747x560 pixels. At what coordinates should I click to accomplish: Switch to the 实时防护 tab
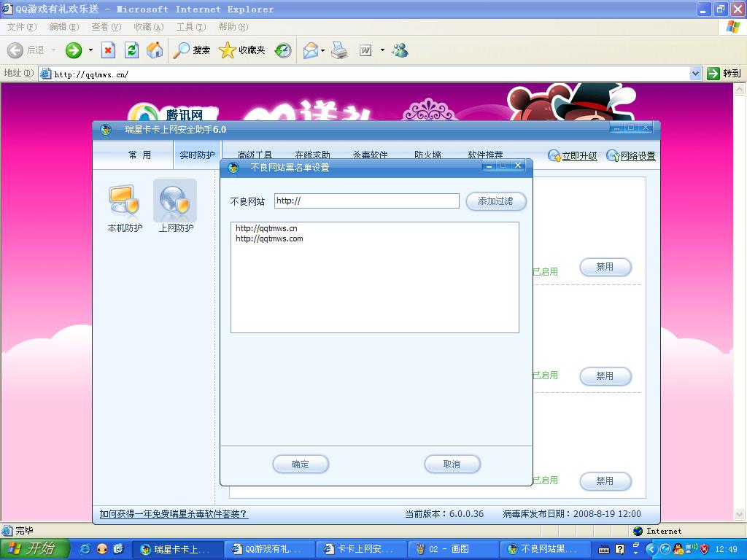[x=197, y=155]
